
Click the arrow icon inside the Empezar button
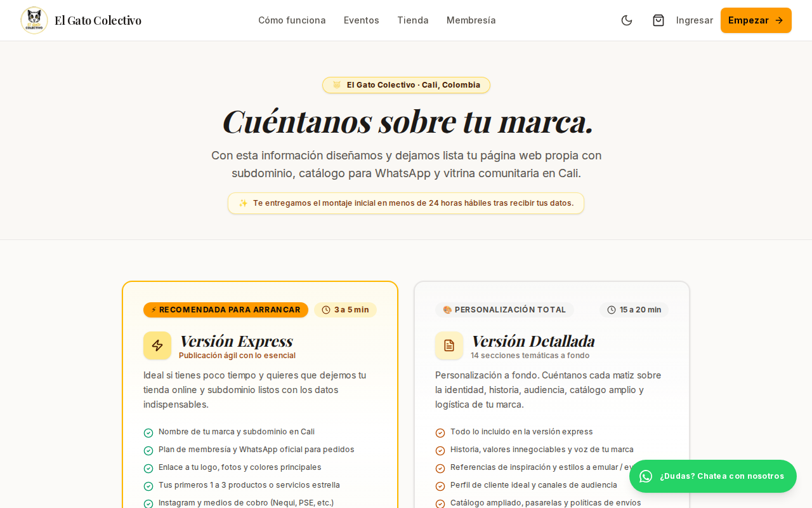point(779,20)
